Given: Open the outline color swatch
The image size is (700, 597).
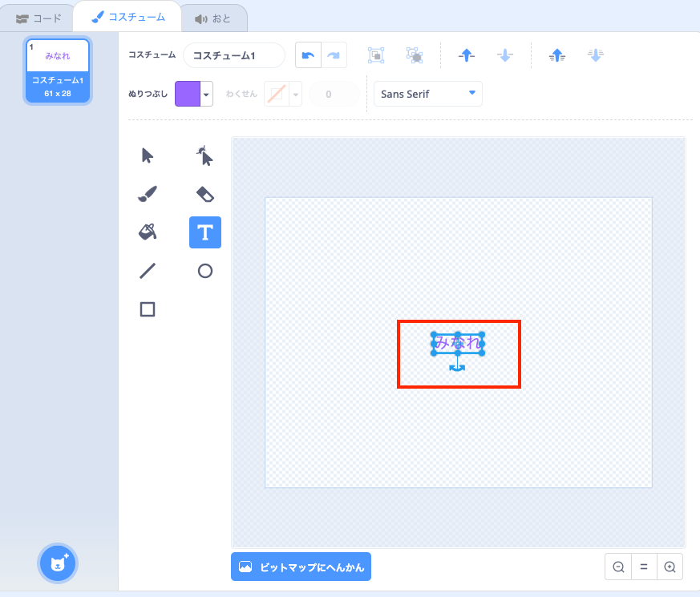Looking at the screenshot, I should point(277,94).
